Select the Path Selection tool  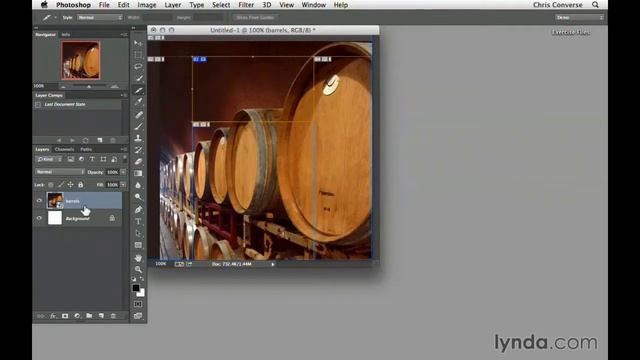coord(138,233)
